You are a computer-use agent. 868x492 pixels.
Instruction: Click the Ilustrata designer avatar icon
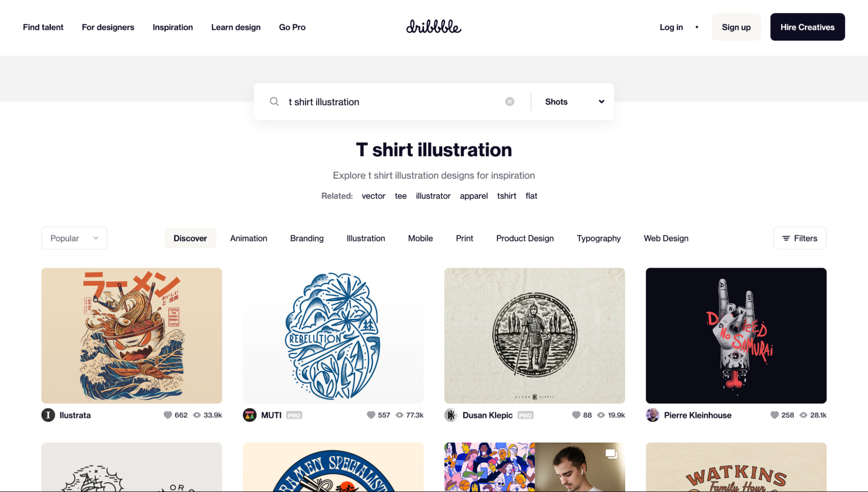[x=48, y=415]
